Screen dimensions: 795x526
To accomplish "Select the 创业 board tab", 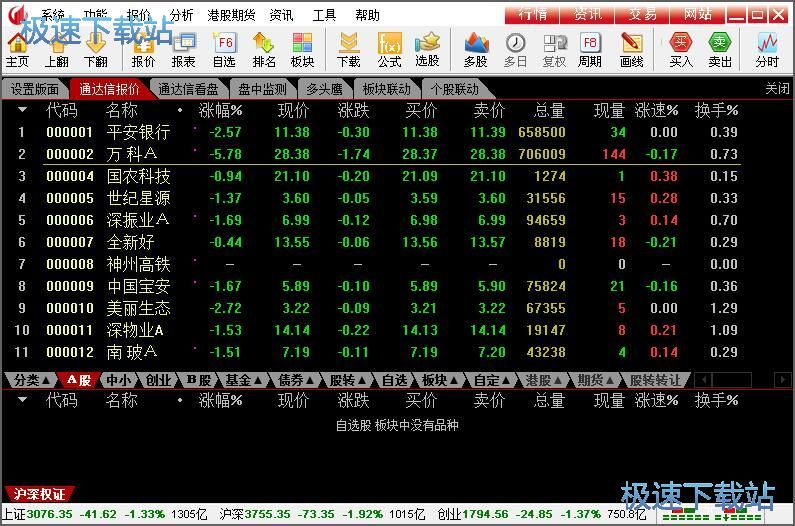I will [x=158, y=380].
